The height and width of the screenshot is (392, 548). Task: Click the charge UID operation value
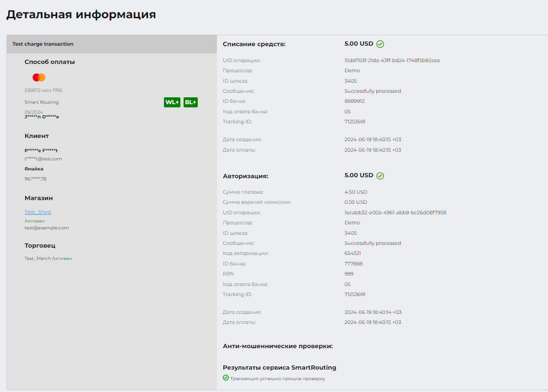(392, 60)
